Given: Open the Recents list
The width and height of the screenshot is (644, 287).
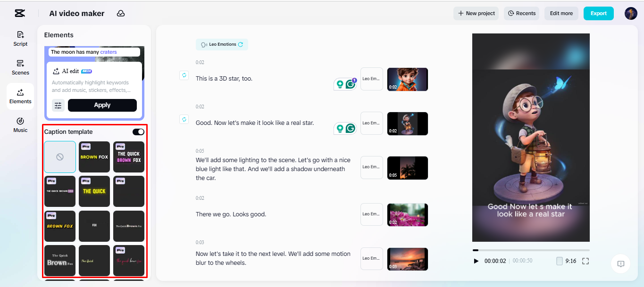Looking at the screenshot, I should (521, 13).
